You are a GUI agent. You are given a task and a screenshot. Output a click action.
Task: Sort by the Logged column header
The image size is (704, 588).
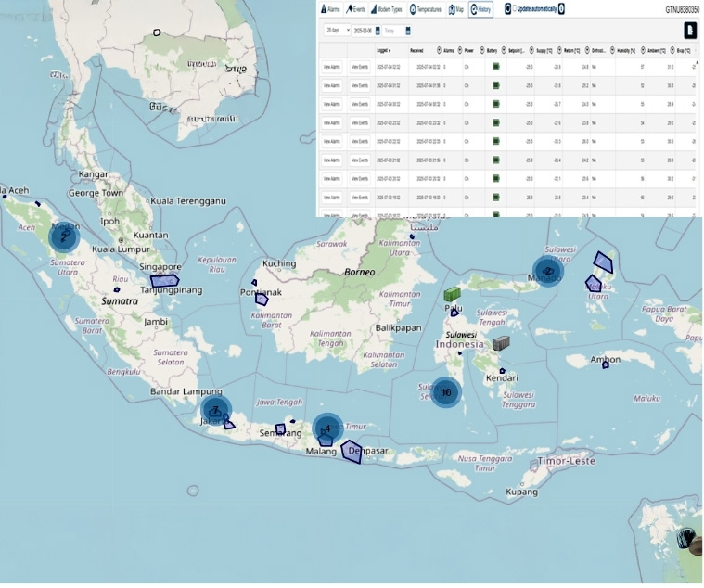click(383, 51)
